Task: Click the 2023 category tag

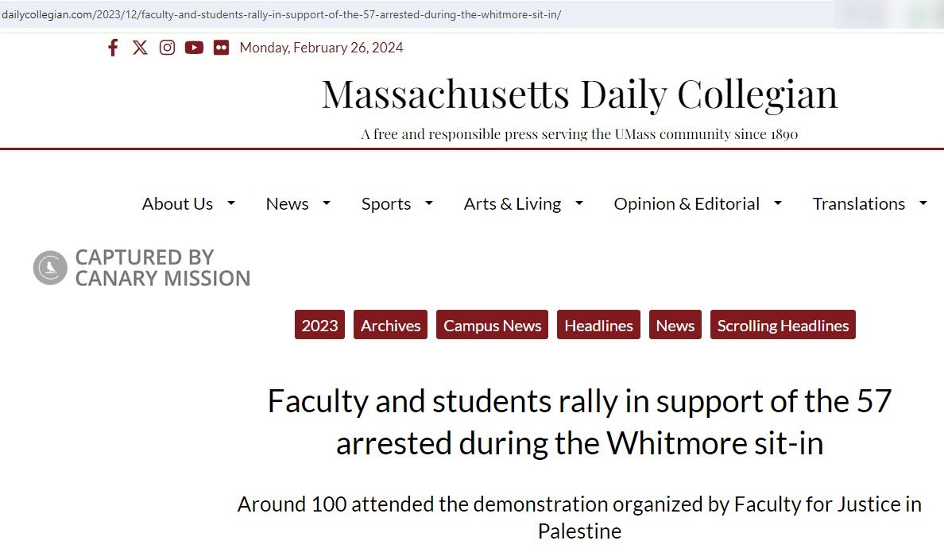Action: [x=319, y=325]
